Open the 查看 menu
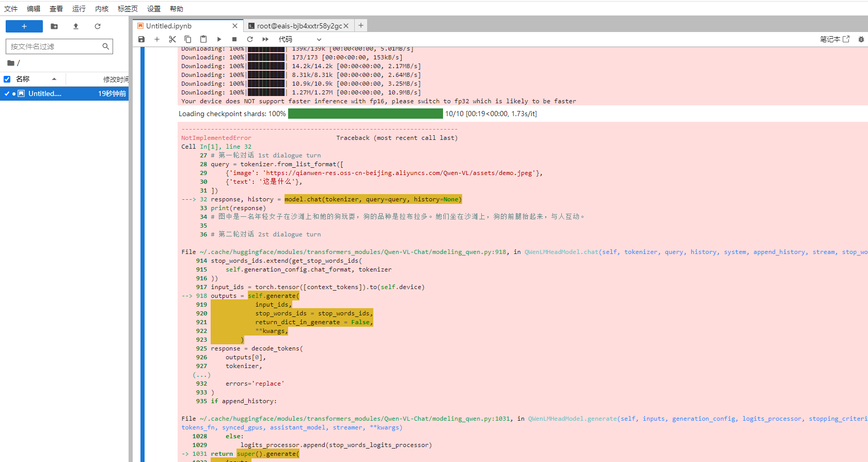Viewport: 868px width, 462px height. [x=56, y=9]
